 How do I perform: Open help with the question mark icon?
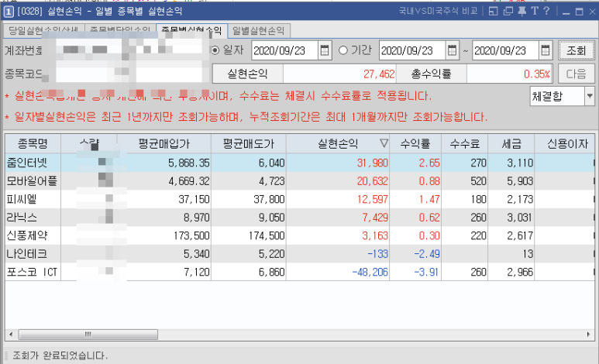pyautogui.click(x=546, y=11)
